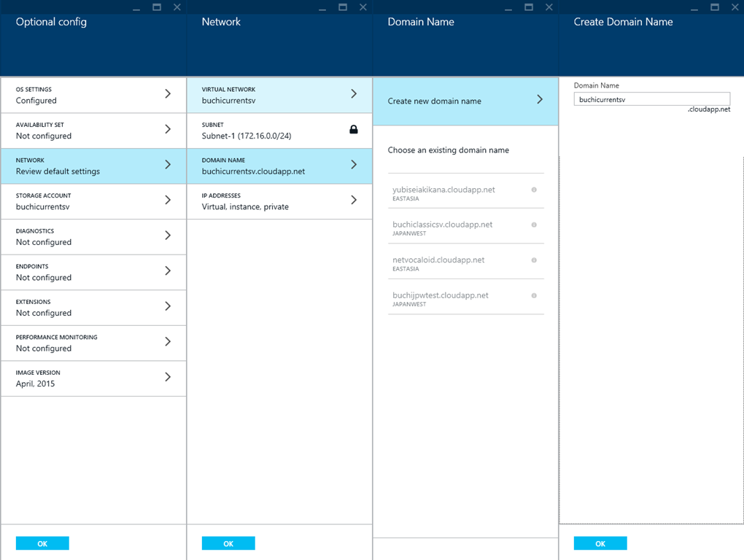744x560 pixels.
Task: Expand the Image Version row chevron
Action: pyautogui.click(x=168, y=377)
